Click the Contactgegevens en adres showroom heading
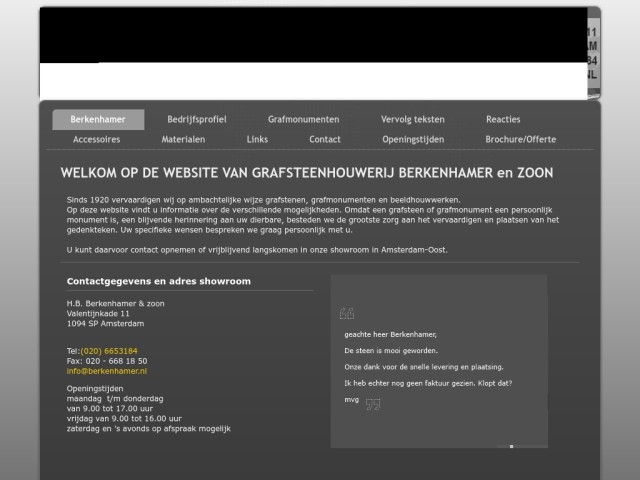The width and height of the screenshot is (640, 480). pyautogui.click(x=158, y=281)
